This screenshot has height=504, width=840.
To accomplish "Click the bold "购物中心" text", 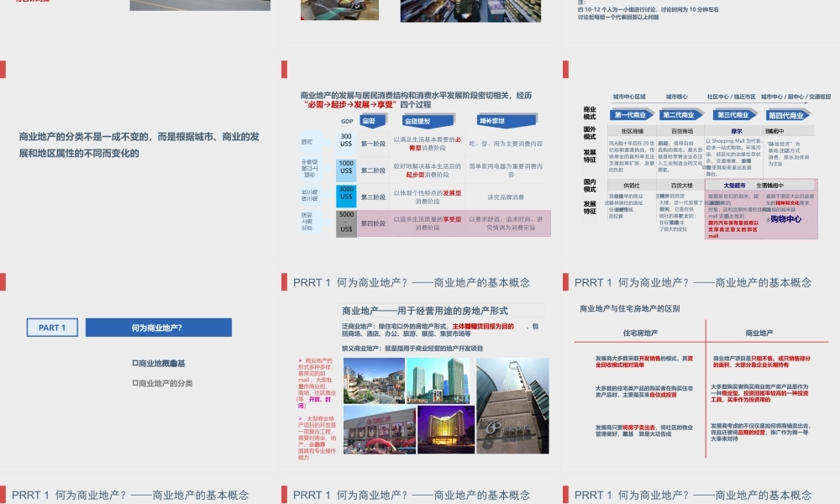I will (x=786, y=219).
